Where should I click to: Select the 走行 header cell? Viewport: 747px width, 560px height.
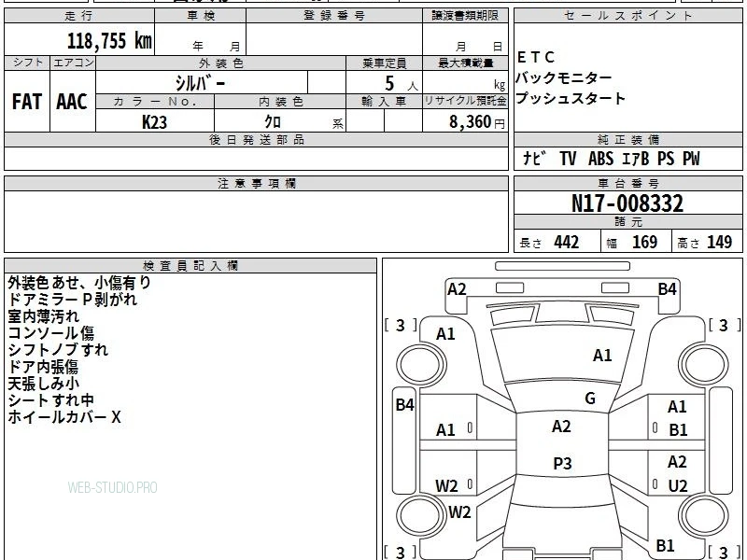point(79,16)
